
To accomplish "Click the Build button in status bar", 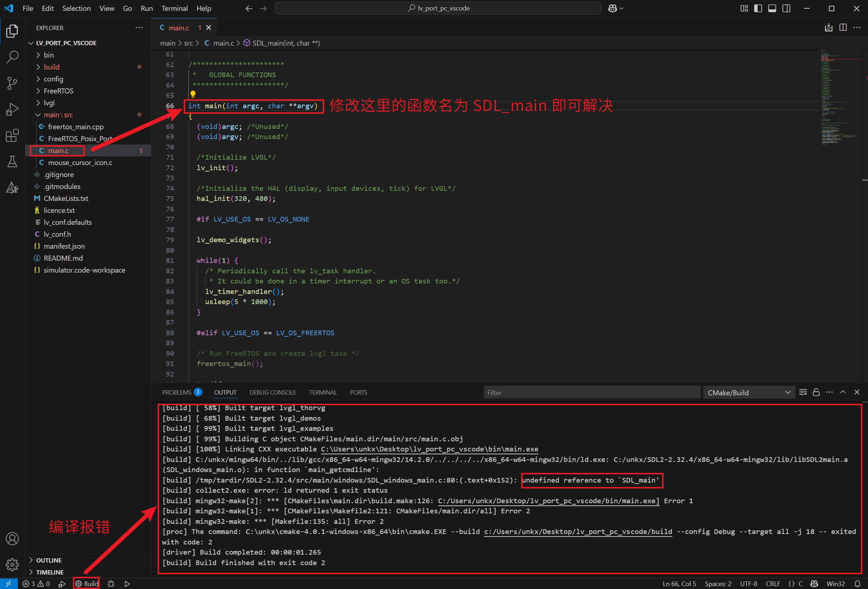I will 87,584.
